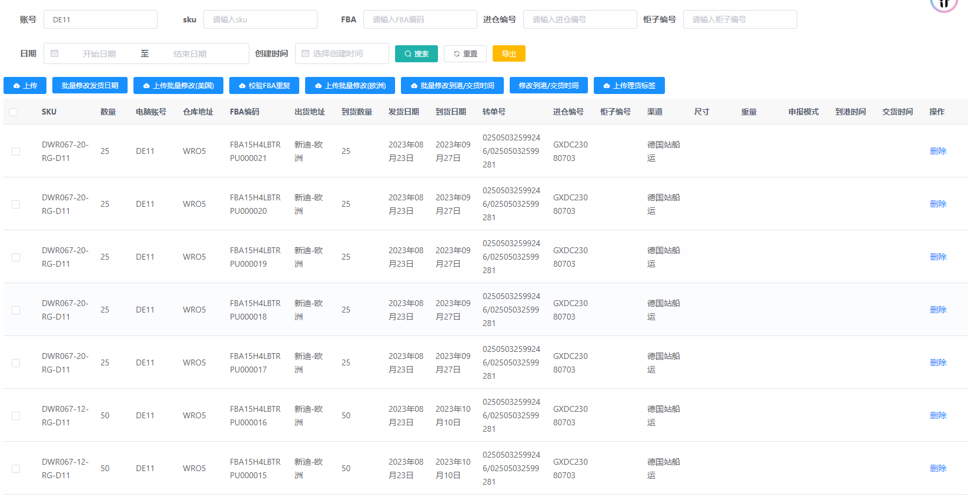Click the yellow 导出 export button
The width and height of the screenshot is (980, 497).
509,54
